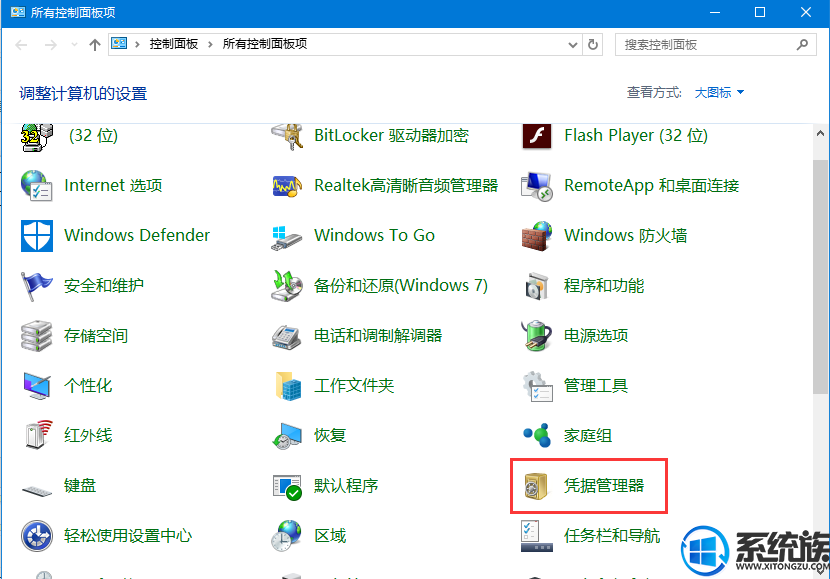Open the 管理工具 text link
This screenshot has width=830, height=579.
[596, 385]
